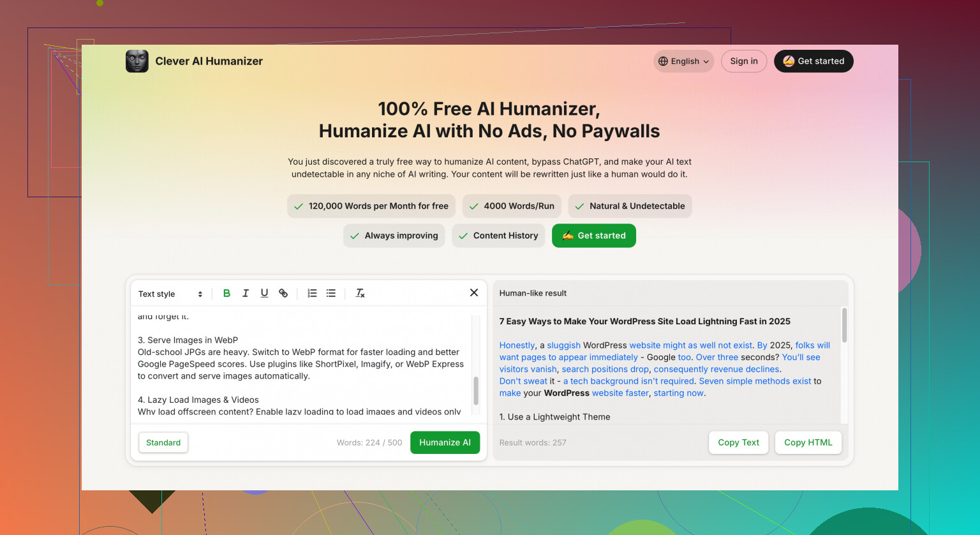This screenshot has height=535, width=980.
Task: Copy result using Copy Text button
Action: [739, 442]
